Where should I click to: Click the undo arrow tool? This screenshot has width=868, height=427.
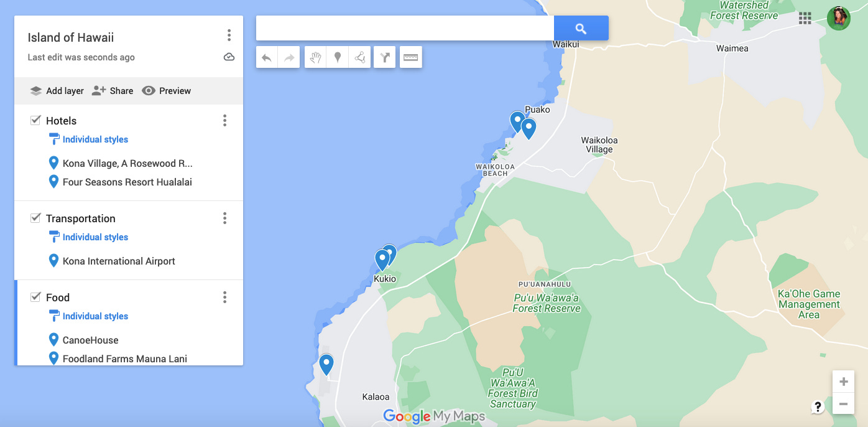point(267,57)
